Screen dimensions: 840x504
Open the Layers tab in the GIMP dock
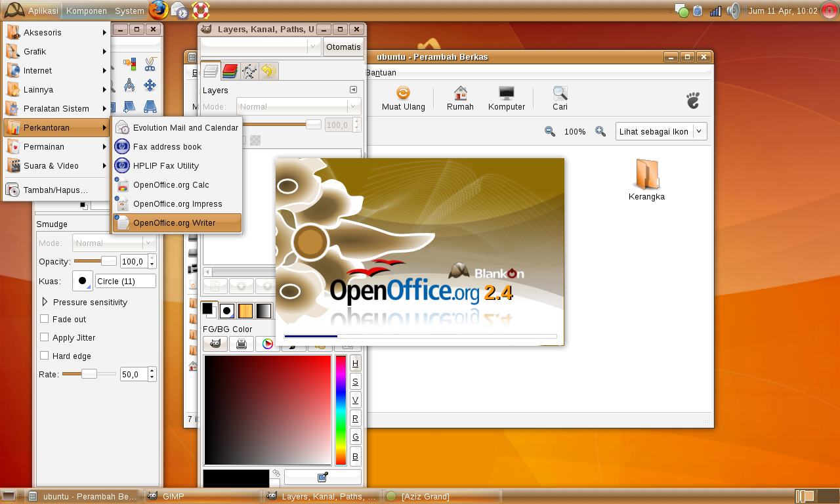click(x=210, y=71)
